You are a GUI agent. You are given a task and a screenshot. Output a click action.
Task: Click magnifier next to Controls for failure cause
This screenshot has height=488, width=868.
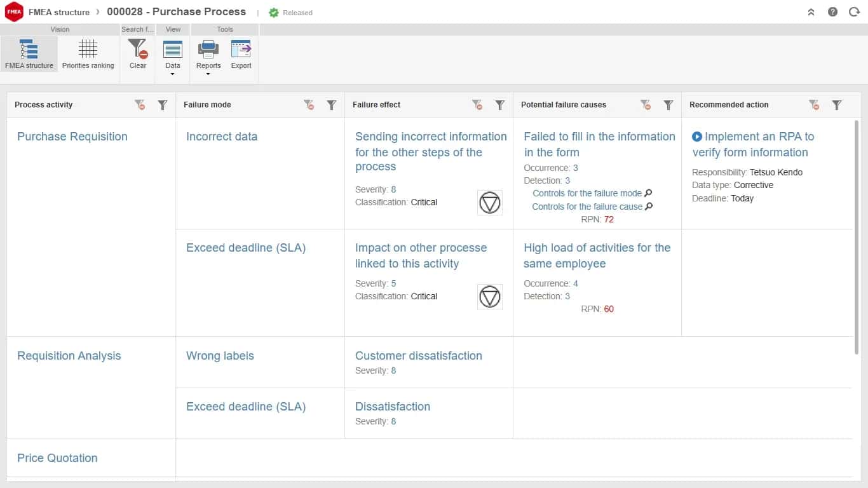point(649,207)
